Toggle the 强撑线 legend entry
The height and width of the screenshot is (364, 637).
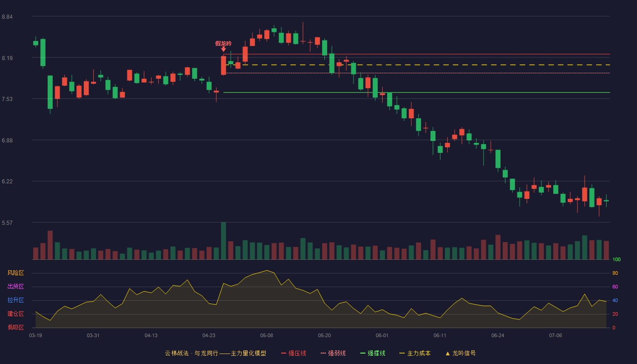(x=373, y=353)
